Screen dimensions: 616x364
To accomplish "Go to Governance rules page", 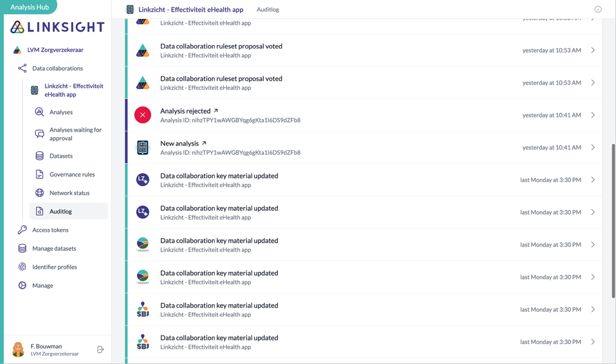I will 72,174.
